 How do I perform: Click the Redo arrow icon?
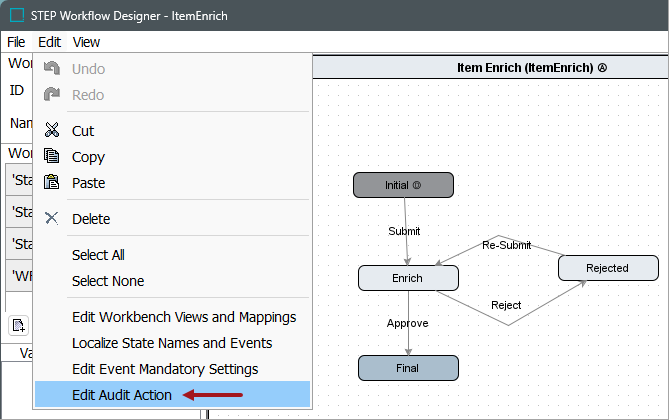click(52, 95)
